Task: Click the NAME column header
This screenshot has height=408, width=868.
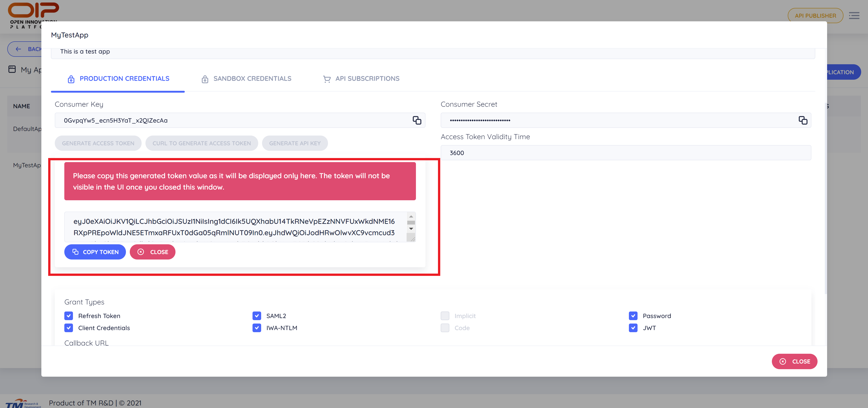Action: pos(22,106)
